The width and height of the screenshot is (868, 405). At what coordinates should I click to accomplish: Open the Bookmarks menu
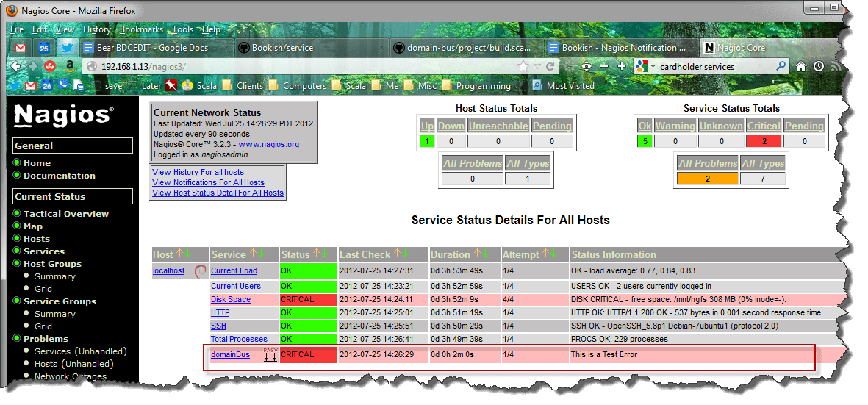point(142,29)
